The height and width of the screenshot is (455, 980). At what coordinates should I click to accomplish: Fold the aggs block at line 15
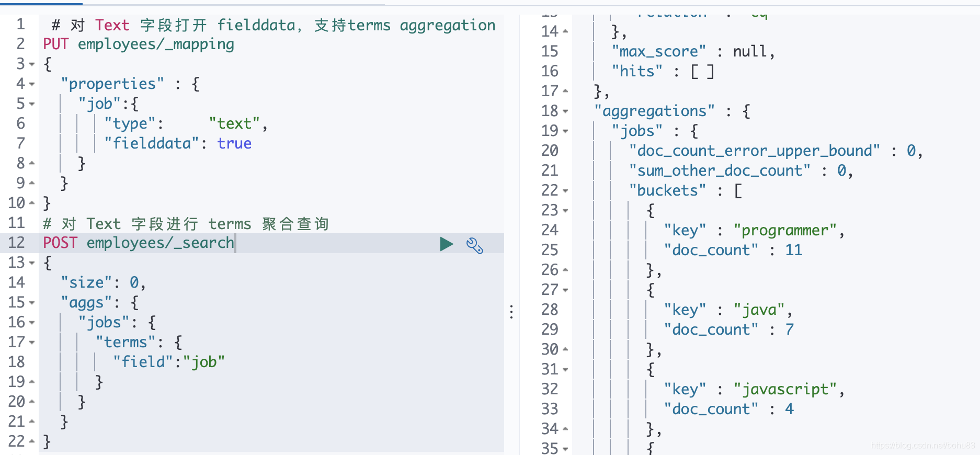32,303
